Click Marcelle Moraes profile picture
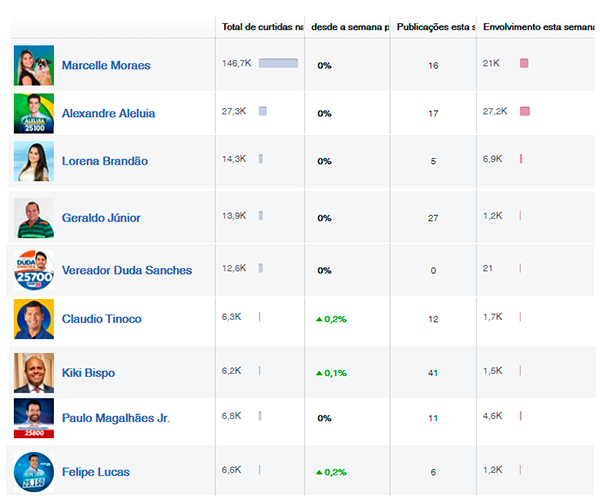600x500 pixels. click(33, 65)
